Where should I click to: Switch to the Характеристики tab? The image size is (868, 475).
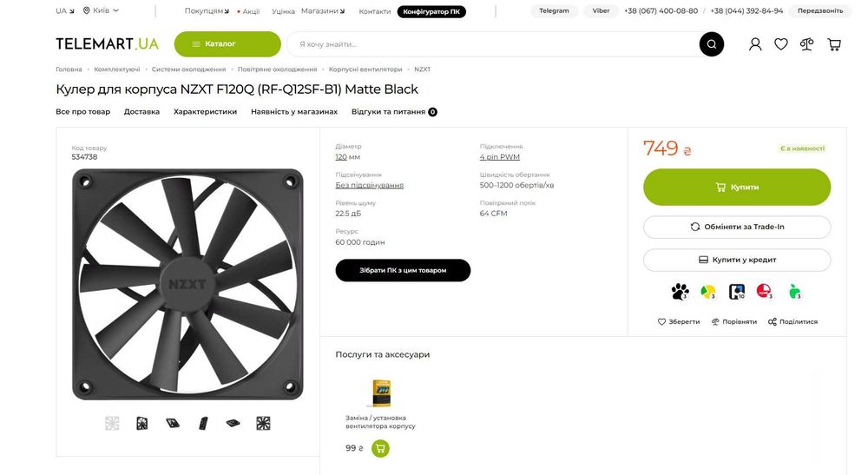coord(205,112)
